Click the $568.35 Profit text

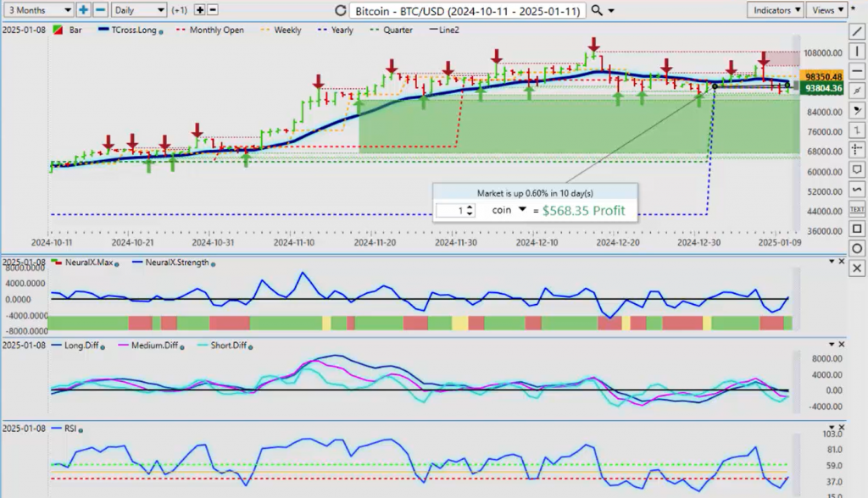click(x=583, y=210)
